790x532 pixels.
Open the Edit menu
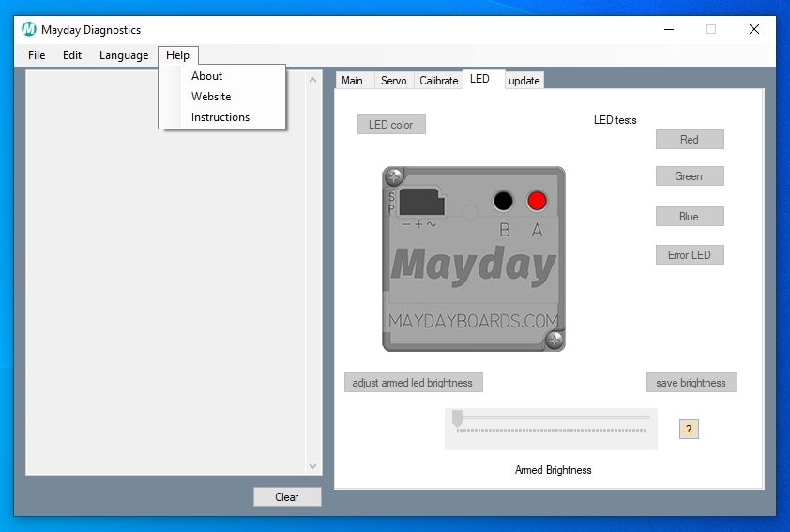pos(72,55)
